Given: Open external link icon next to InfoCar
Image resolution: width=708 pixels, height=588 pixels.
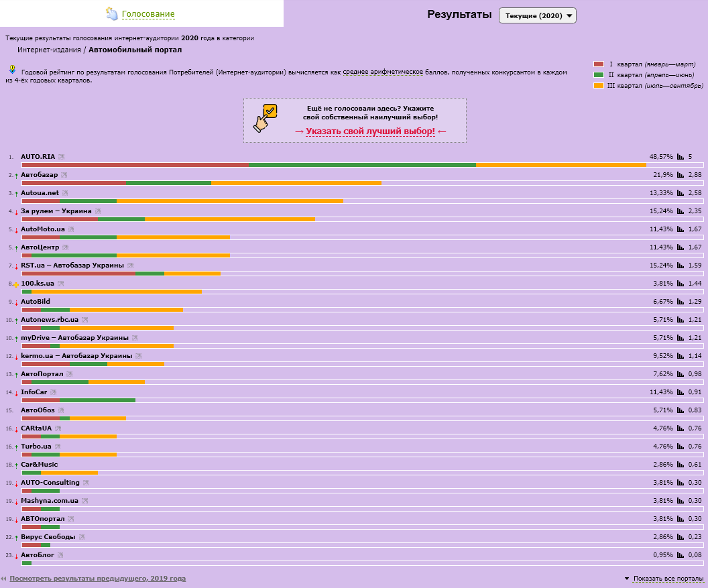Looking at the screenshot, I should (x=54, y=392).
